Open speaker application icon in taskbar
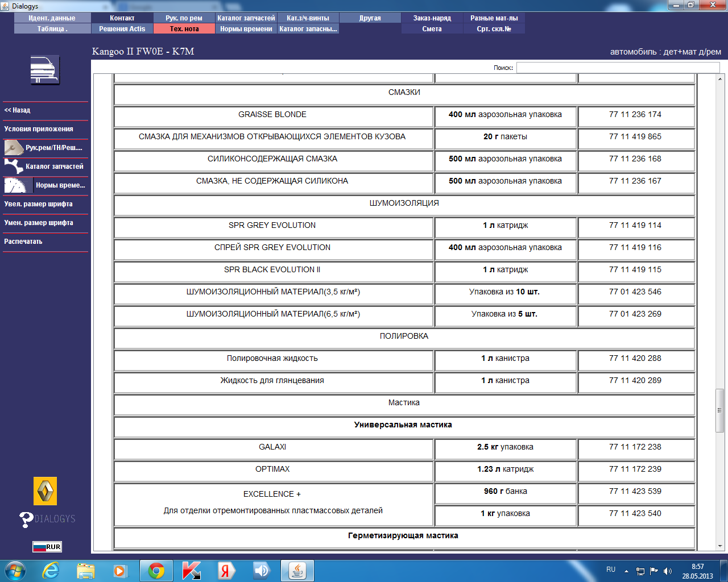The height and width of the screenshot is (582, 728). 262,571
